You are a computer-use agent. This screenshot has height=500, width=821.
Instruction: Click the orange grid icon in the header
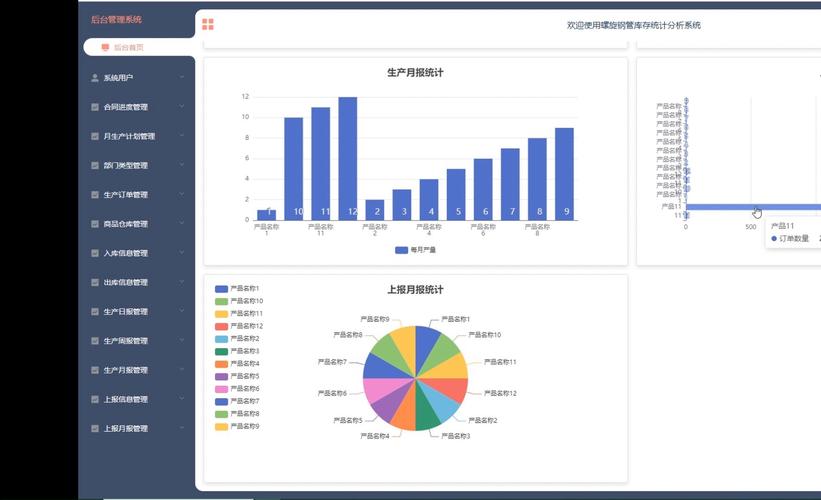tap(208, 24)
